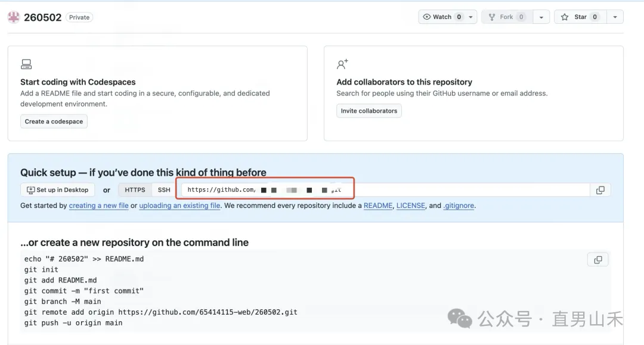644x345 pixels.
Task: Open the creating a new file link
Action: (98, 206)
